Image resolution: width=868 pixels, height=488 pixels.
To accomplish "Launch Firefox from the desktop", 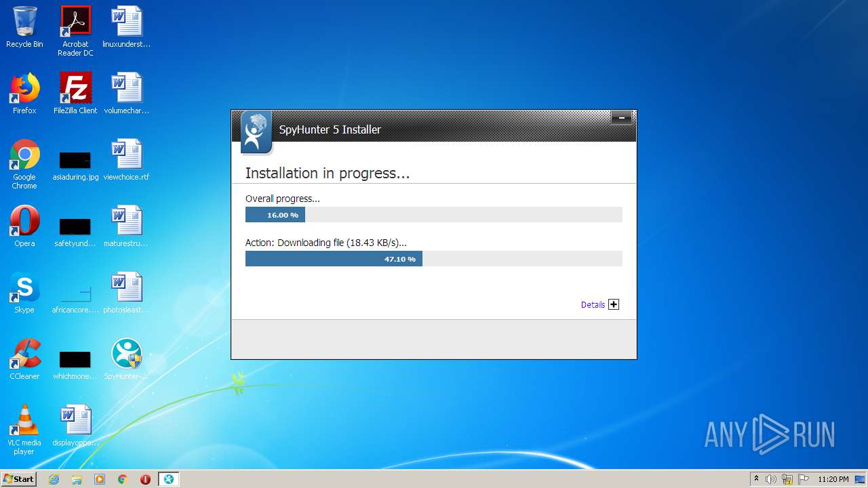I will point(24,94).
